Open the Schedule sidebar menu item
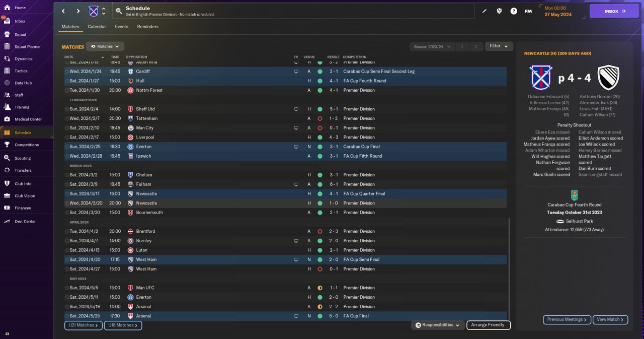 pos(27,132)
